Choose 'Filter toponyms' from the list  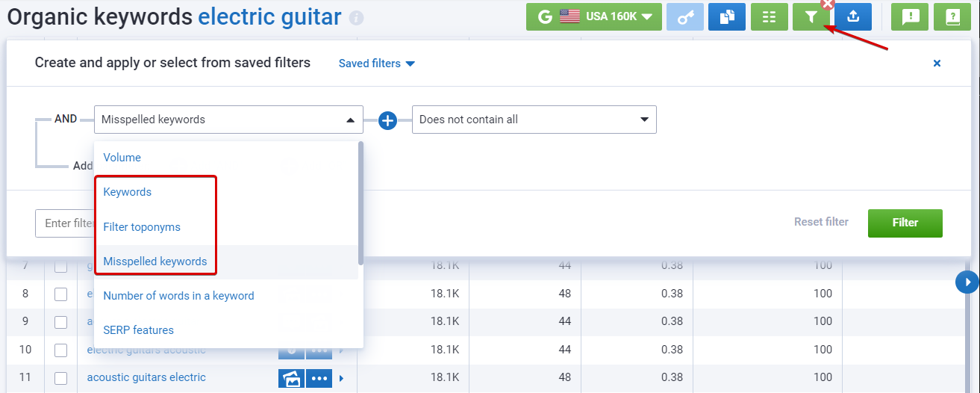click(142, 227)
